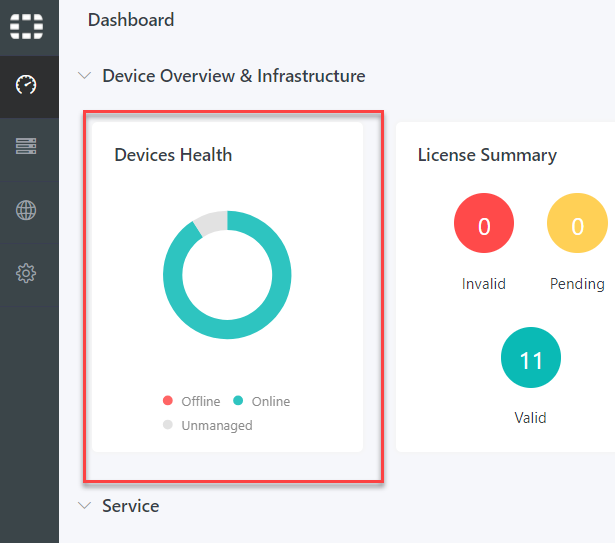Viewport: 615px width, 543px height.
Task: Toggle Online legend in Devices Health
Action: (262, 401)
